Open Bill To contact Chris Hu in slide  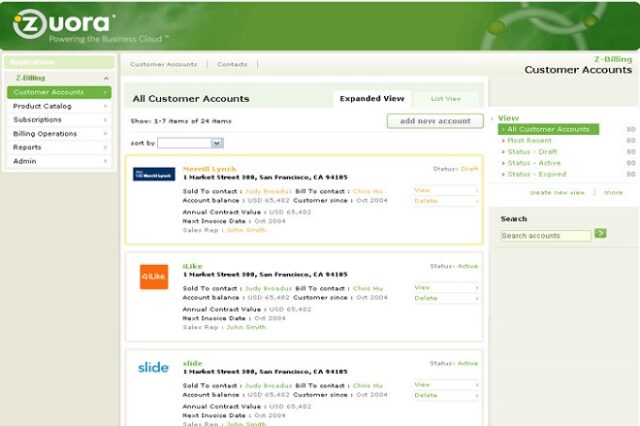367,386
